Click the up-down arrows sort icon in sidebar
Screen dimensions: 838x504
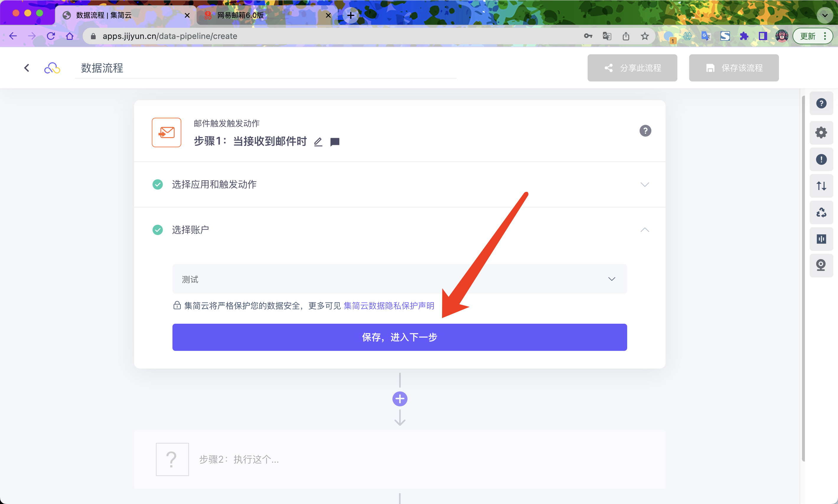pos(821,186)
